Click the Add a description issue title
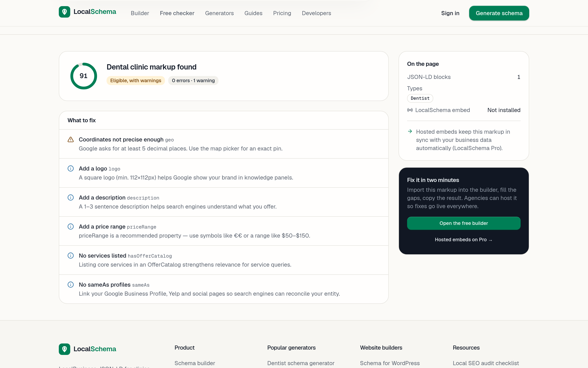 click(102, 197)
